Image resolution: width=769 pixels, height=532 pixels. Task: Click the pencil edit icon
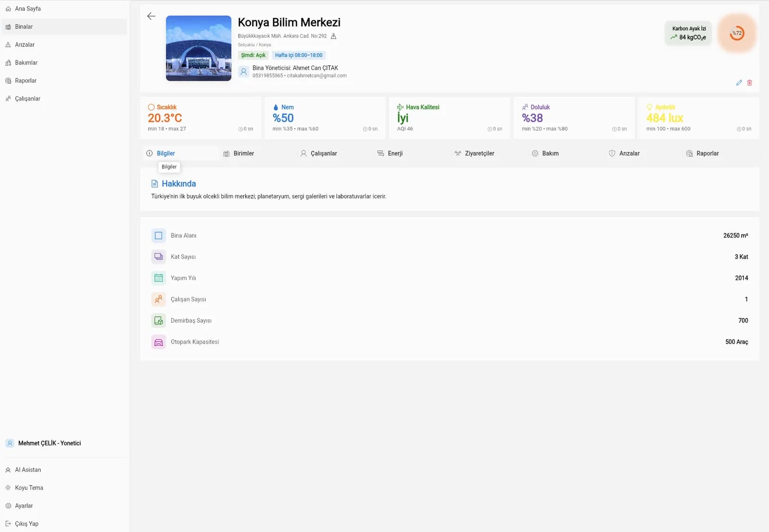pyautogui.click(x=739, y=83)
